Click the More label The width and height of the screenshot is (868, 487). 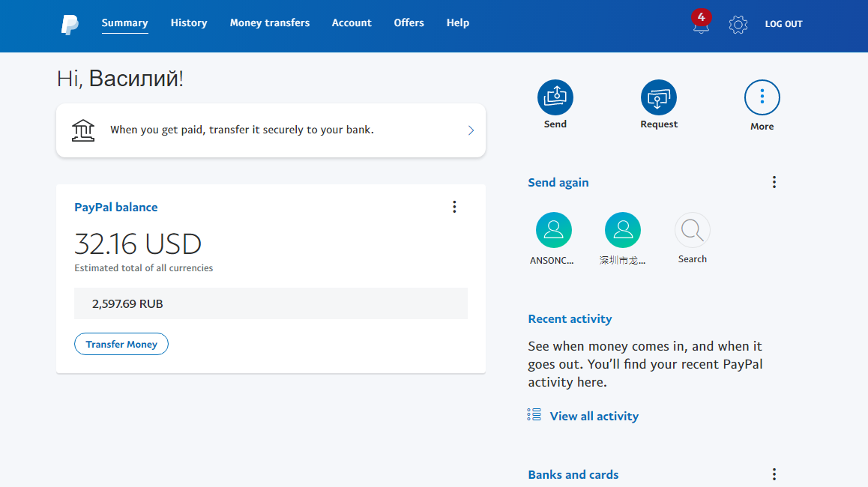762,126
